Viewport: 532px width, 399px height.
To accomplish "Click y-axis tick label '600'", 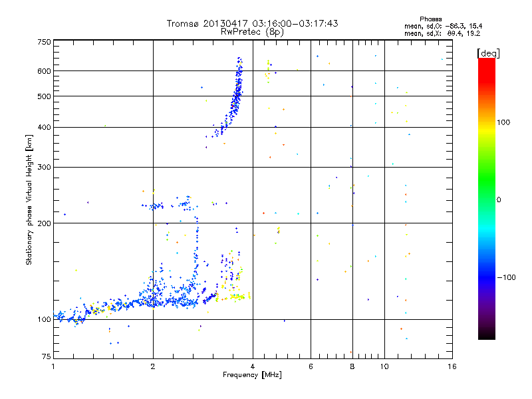I will pos(44,71).
